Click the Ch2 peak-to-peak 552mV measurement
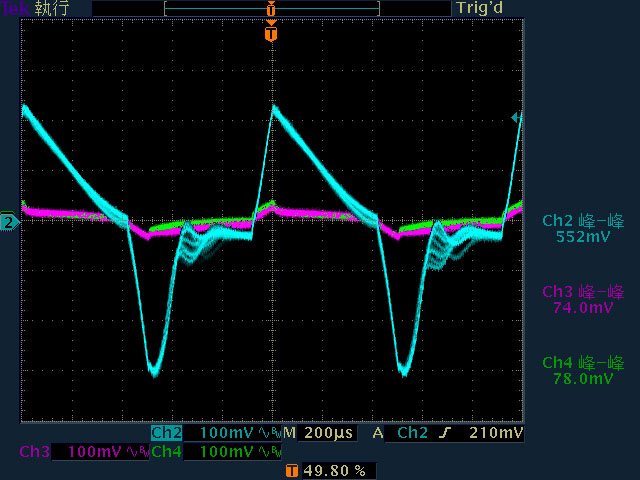Image resolution: width=640 pixels, height=480 pixels. click(x=583, y=229)
